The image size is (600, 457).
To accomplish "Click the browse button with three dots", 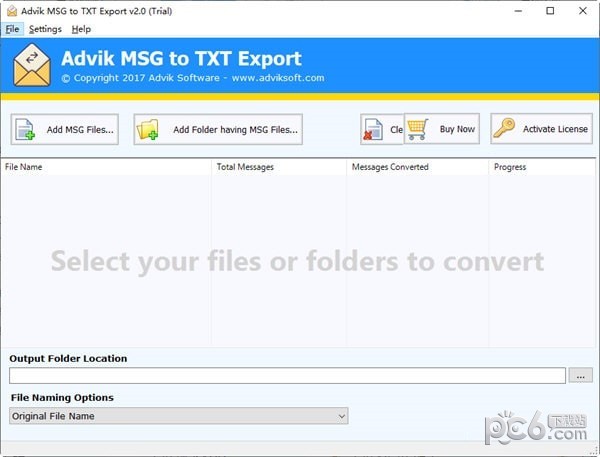I will click(580, 375).
